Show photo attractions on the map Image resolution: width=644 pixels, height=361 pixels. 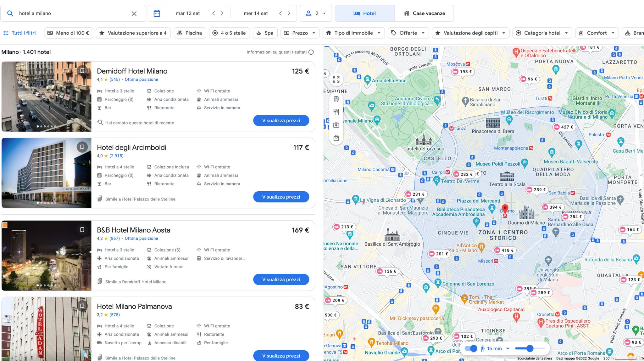point(336,125)
